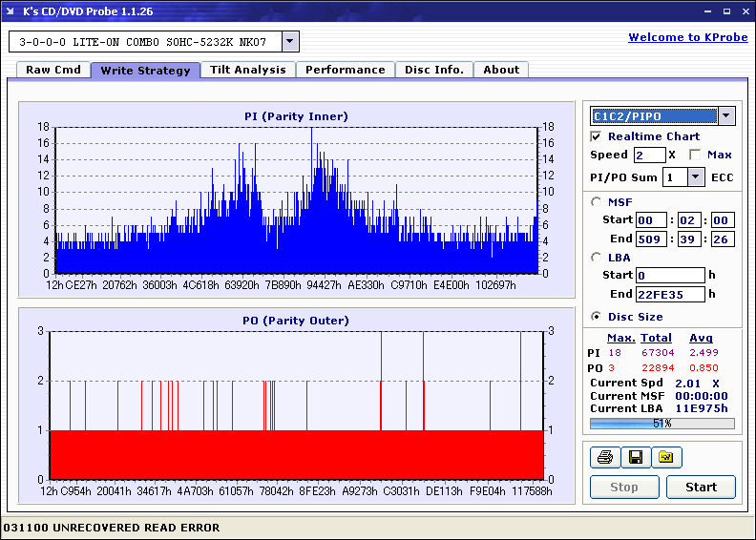Click the scan progress bar at 51%
The width and height of the screenshot is (756, 540).
tap(661, 423)
